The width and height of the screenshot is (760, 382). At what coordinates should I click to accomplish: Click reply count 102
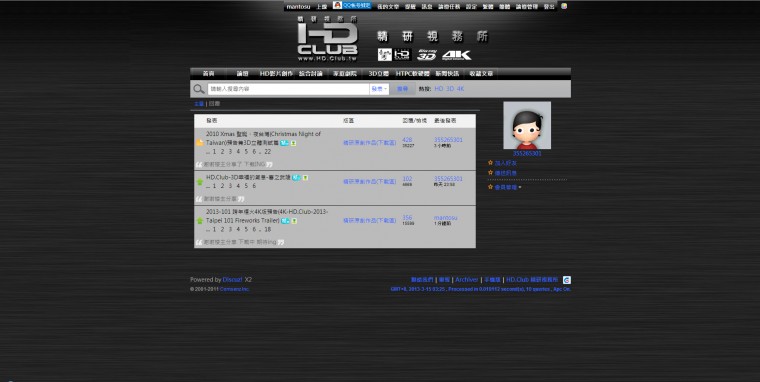coord(407,179)
